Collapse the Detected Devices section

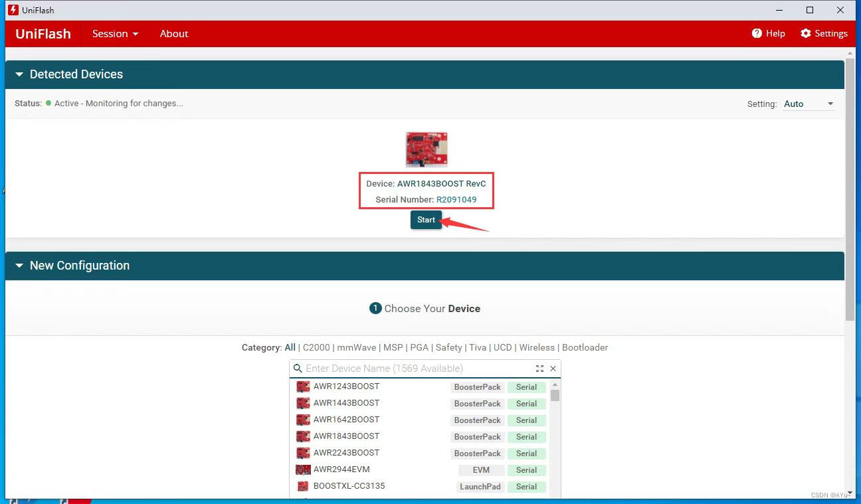[x=19, y=74]
